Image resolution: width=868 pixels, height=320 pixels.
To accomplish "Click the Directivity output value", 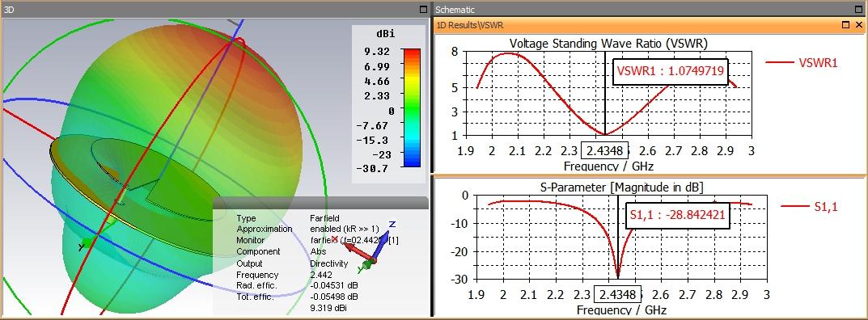I will tap(328, 263).
